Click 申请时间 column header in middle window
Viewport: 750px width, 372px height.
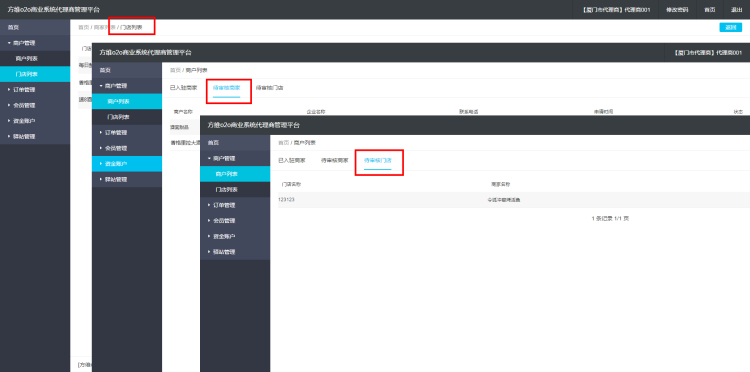604,111
